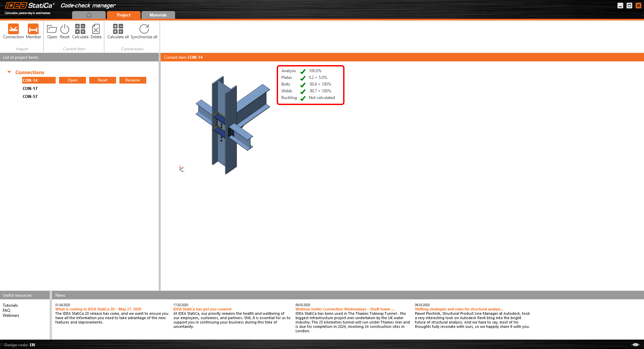Click the connection status plug icon
The width and height of the screenshot is (644, 349).
click(x=635, y=345)
